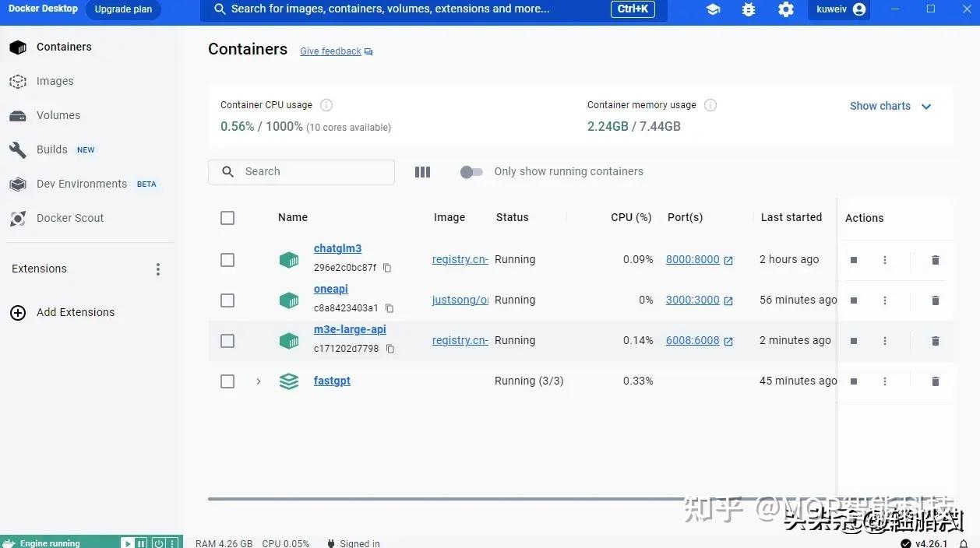
Task: Open the Images section in sidebar
Action: 55,81
